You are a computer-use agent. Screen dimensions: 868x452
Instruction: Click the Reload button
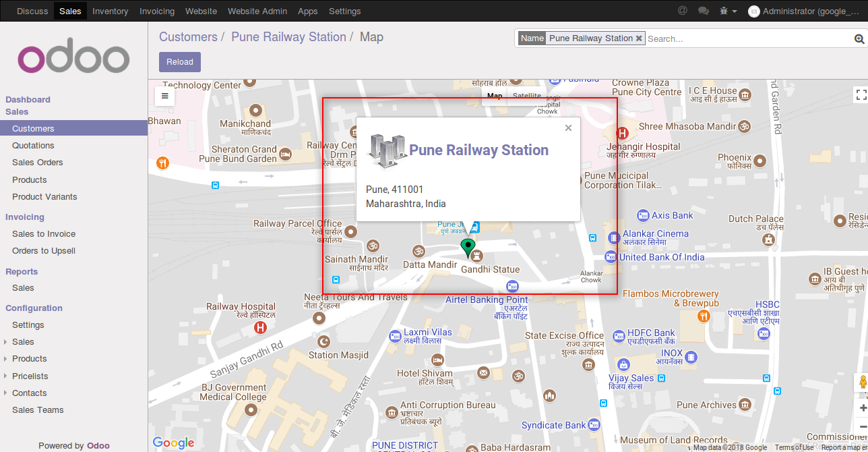[180, 61]
